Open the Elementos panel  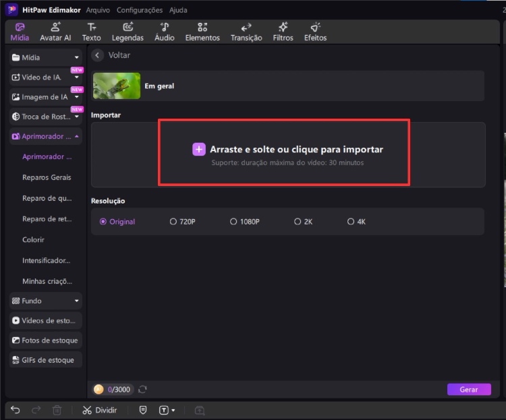tap(202, 32)
